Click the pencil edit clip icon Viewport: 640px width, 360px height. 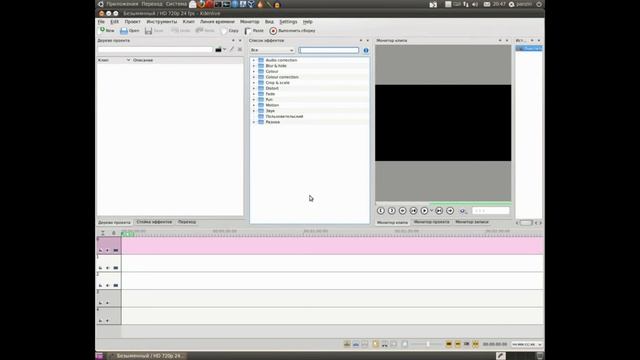click(232, 49)
